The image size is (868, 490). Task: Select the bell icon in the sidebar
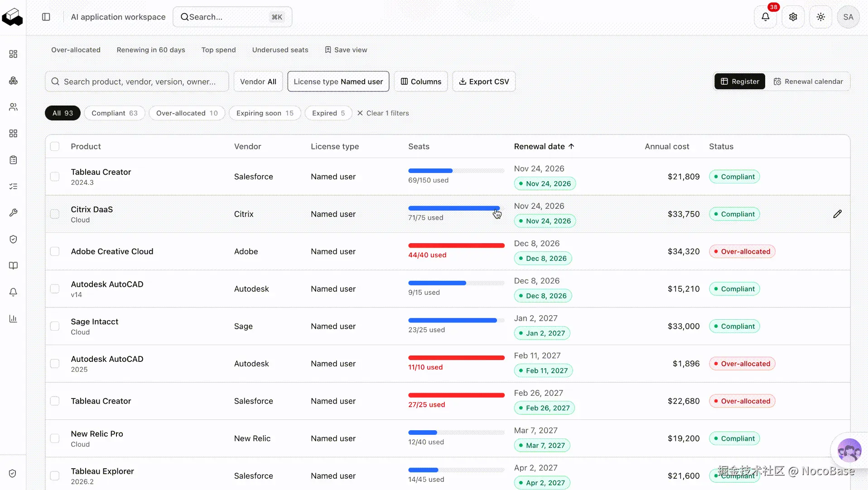coord(13,292)
